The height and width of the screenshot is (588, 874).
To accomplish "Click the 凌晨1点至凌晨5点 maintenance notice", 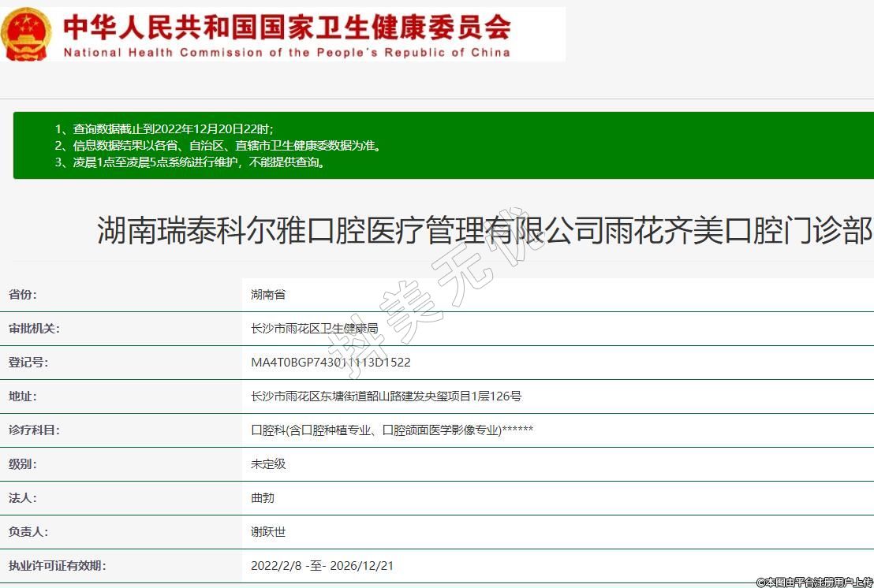I will 189,163.
